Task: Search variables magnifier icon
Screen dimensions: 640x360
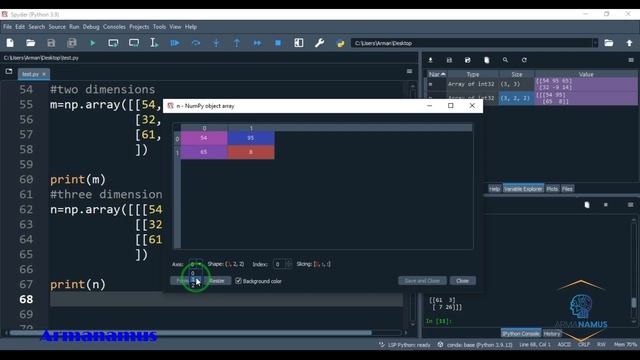Action: click(505, 60)
